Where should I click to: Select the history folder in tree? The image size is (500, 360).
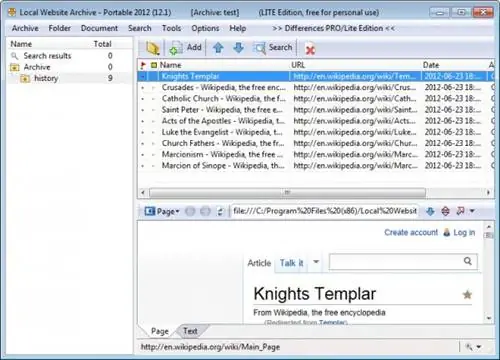46,78
